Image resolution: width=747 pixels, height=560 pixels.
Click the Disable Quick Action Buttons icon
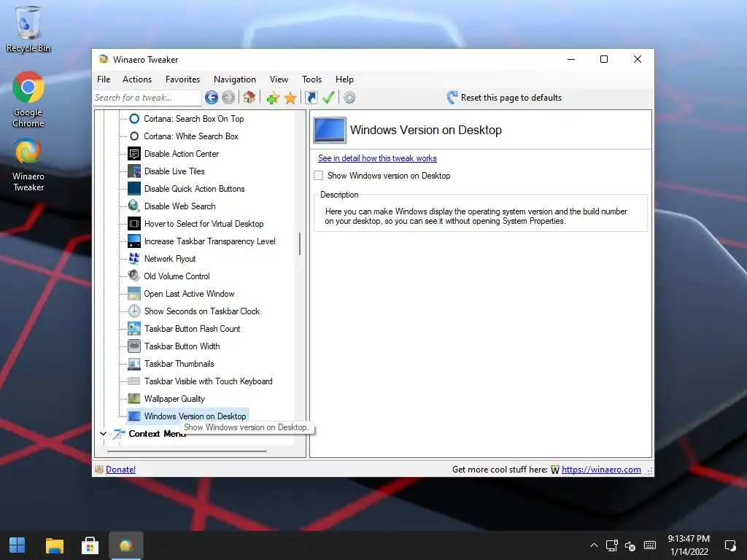134,189
